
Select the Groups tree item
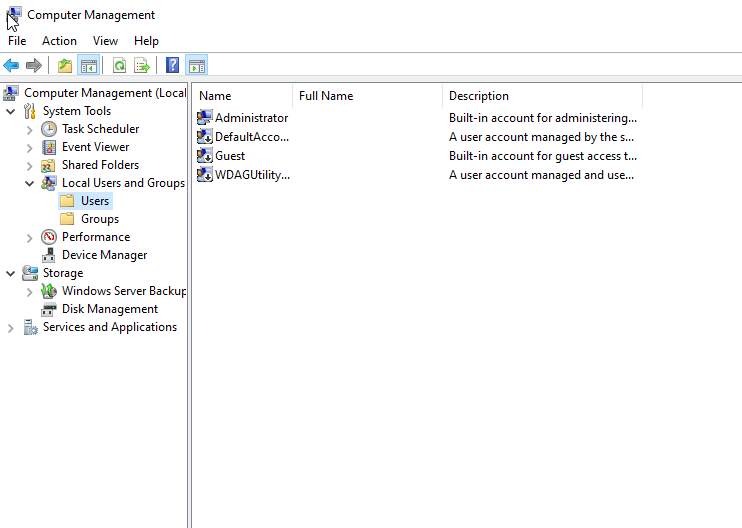[x=100, y=219]
